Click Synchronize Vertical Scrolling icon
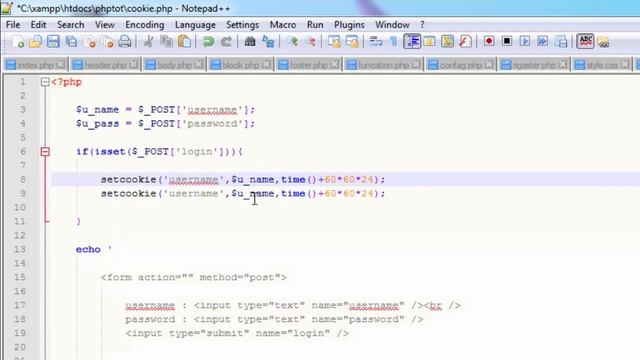The image size is (640, 360). point(334,42)
